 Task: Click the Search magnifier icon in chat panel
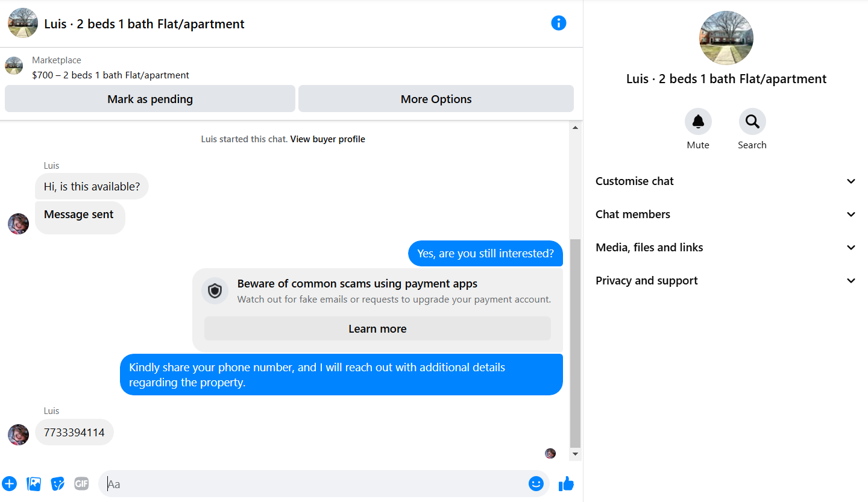point(752,122)
